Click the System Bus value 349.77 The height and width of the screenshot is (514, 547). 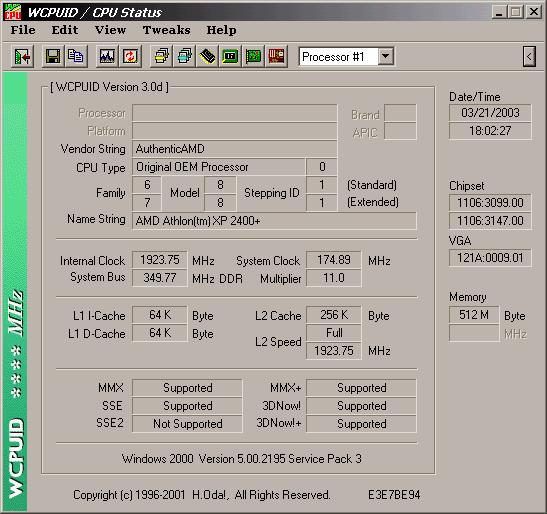(160, 278)
